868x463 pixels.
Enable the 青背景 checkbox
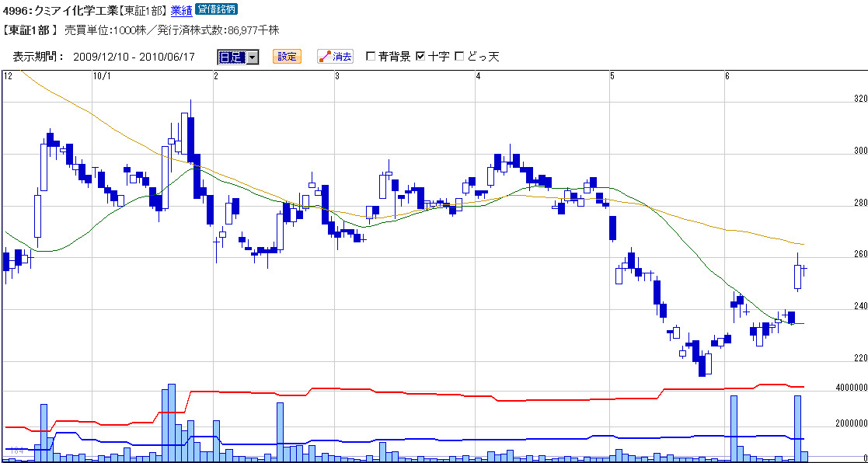click(371, 57)
